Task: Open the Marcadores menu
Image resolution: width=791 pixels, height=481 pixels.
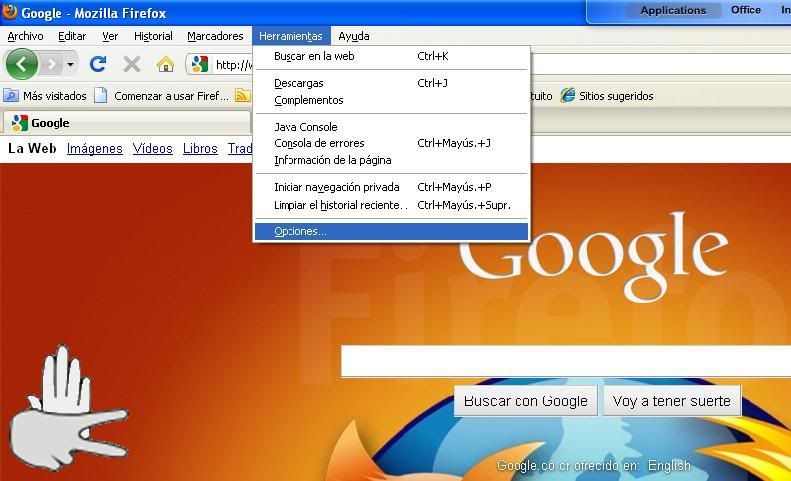Action: point(215,36)
